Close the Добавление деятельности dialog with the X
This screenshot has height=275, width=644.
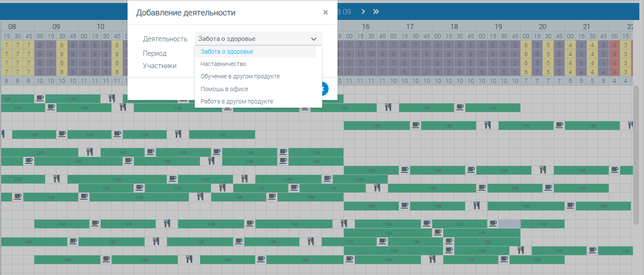coord(325,12)
